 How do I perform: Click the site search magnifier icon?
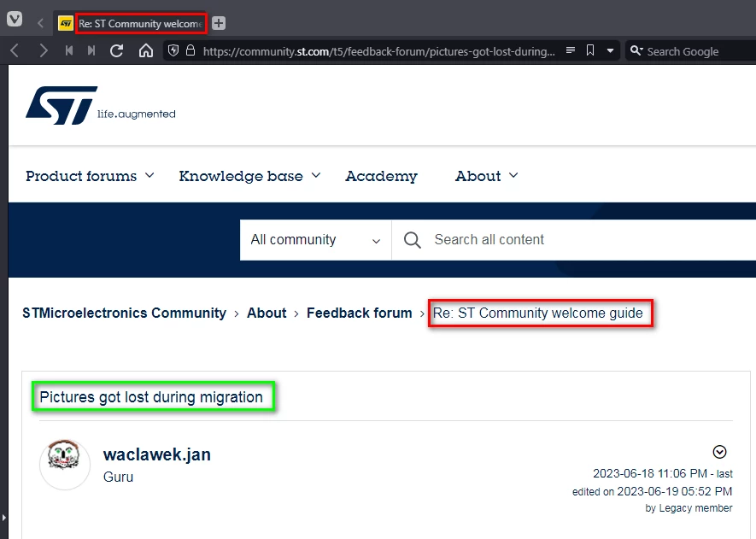click(413, 240)
